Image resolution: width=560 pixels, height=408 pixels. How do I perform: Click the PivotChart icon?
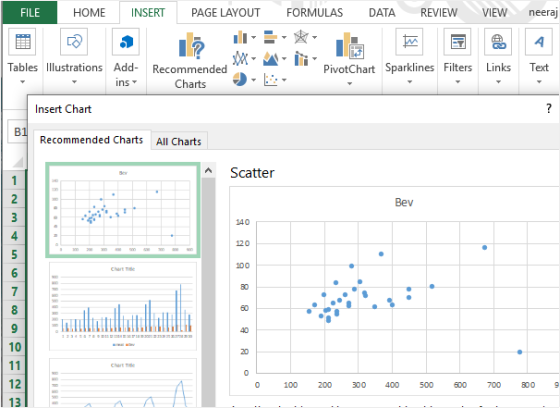click(350, 45)
